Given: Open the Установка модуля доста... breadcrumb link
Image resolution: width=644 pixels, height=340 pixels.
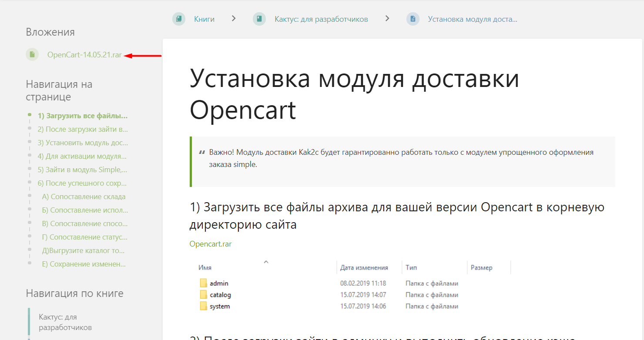Looking at the screenshot, I should point(473,19).
